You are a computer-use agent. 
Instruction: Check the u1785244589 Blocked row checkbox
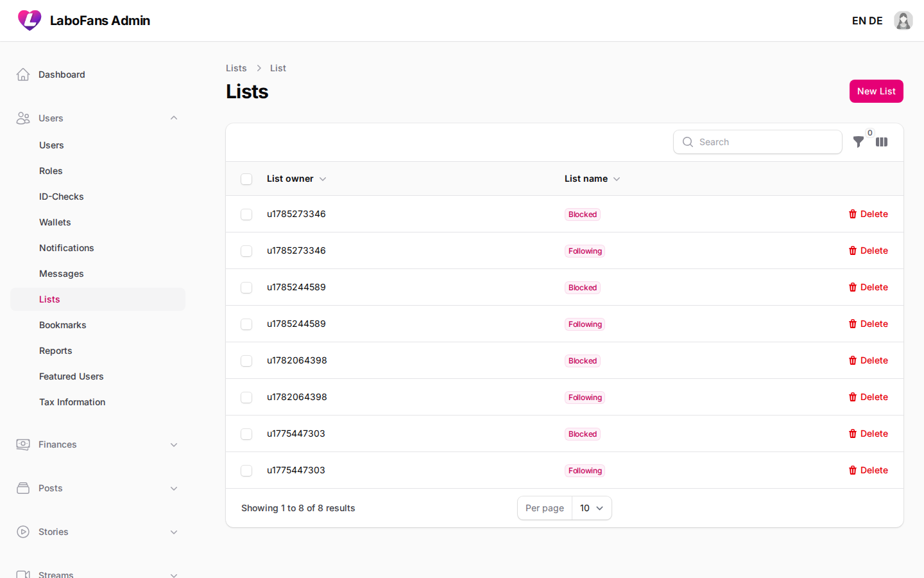[246, 288]
